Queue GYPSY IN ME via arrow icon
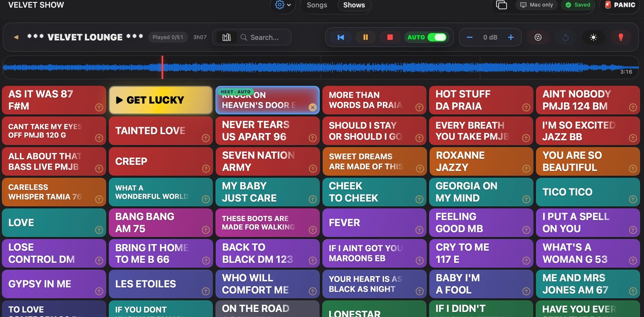The width and height of the screenshot is (644, 317). click(x=99, y=291)
